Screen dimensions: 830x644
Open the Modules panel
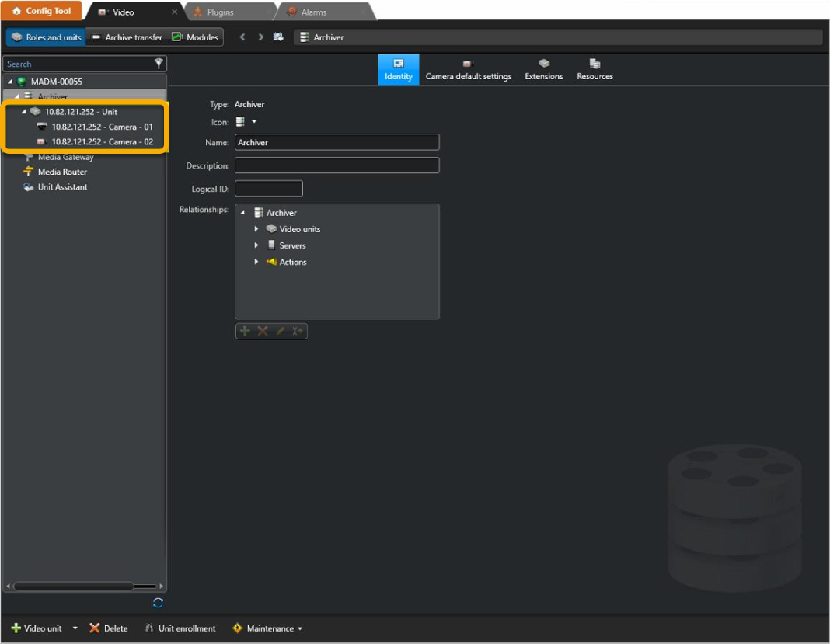[x=196, y=37]
